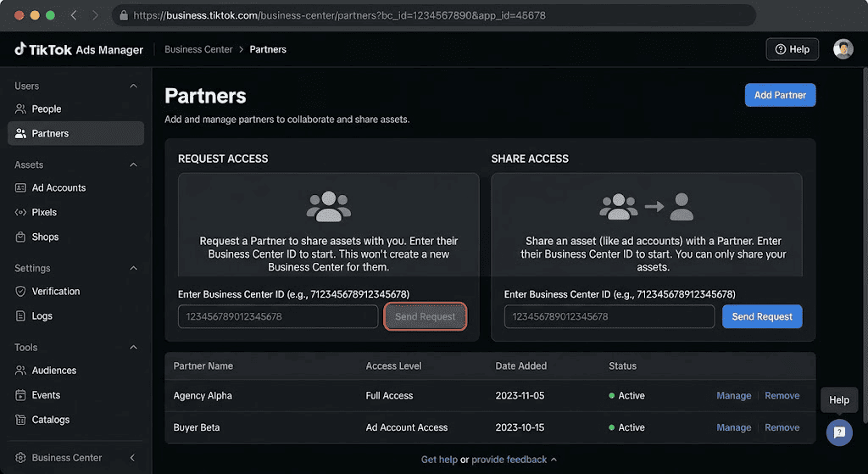Collapse the Users section
Viewport: 868px width, 474px height.
click(133, 86)
